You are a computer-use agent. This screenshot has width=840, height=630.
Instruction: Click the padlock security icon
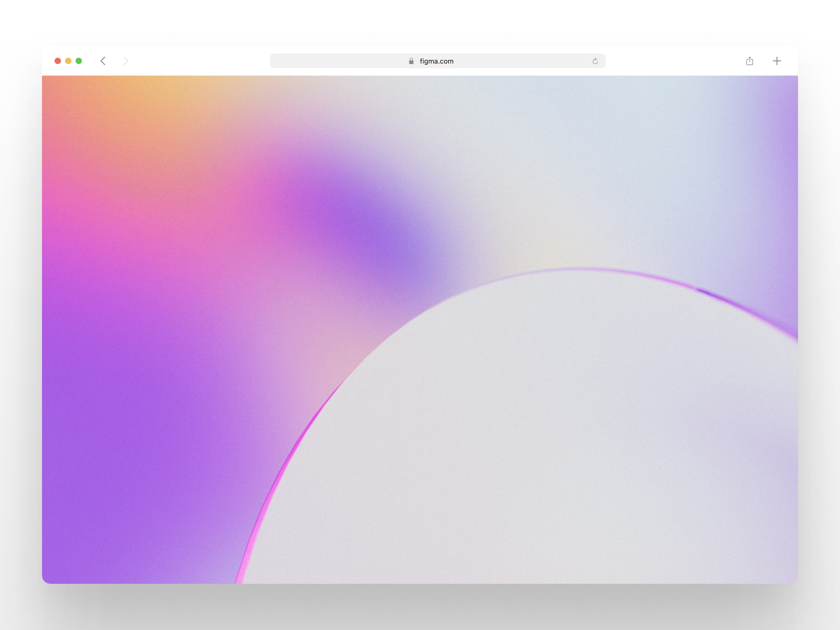pyautogui.click(x=411, y=61)
